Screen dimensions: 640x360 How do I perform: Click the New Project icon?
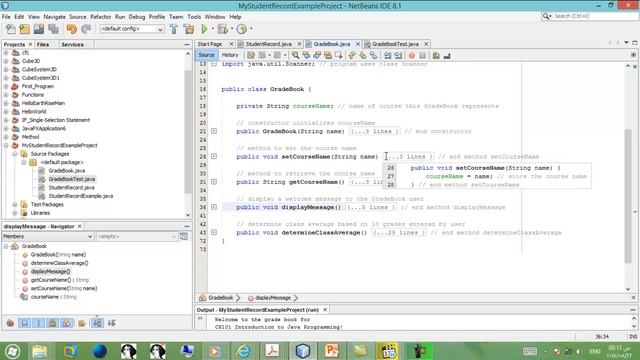pyautogui.click(x=24, y=29)
